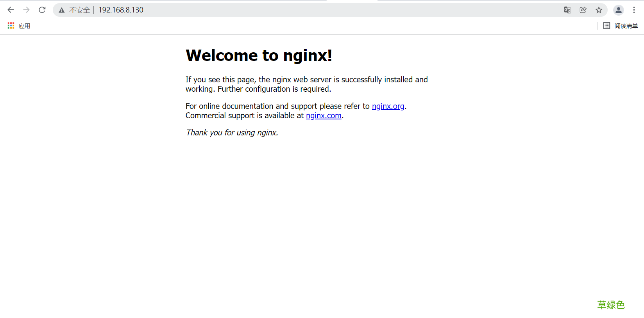Click the Thank you for using nginx text

coord(232,133)
